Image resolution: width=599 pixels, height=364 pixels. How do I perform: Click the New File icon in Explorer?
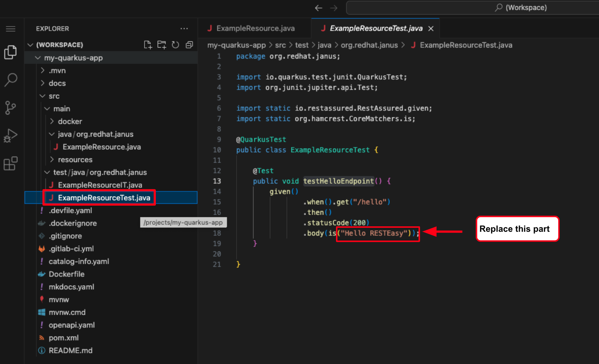coord(148,45)
